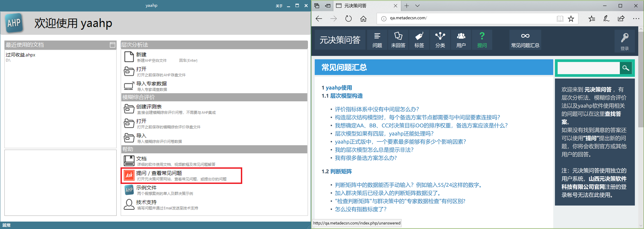Open link 构造层次结构模型时,每个备选方案节点…连接吗?
This screenshot has width=644, height=229.
coord(418,117)
